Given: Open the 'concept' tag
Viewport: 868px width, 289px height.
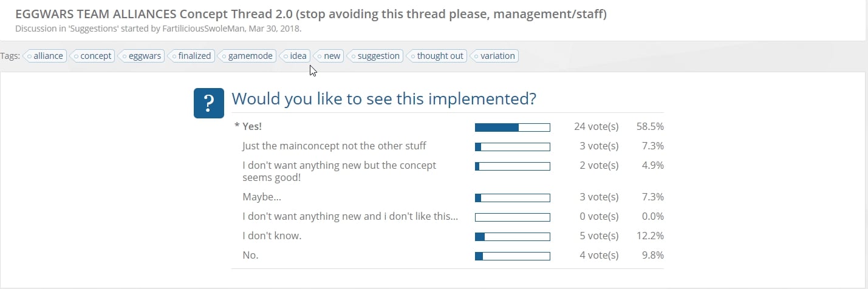Looking at the screenshot, I should pos(92,56).
